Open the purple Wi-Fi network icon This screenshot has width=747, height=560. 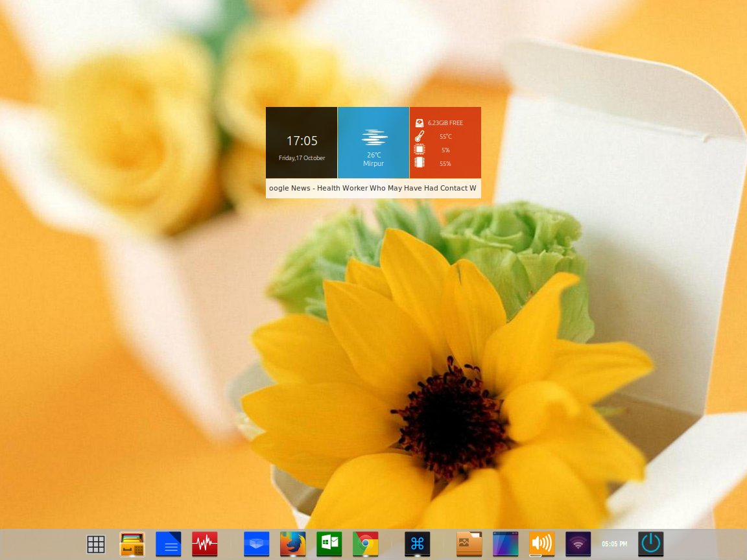pyautogui.click(x=578, y=544)
